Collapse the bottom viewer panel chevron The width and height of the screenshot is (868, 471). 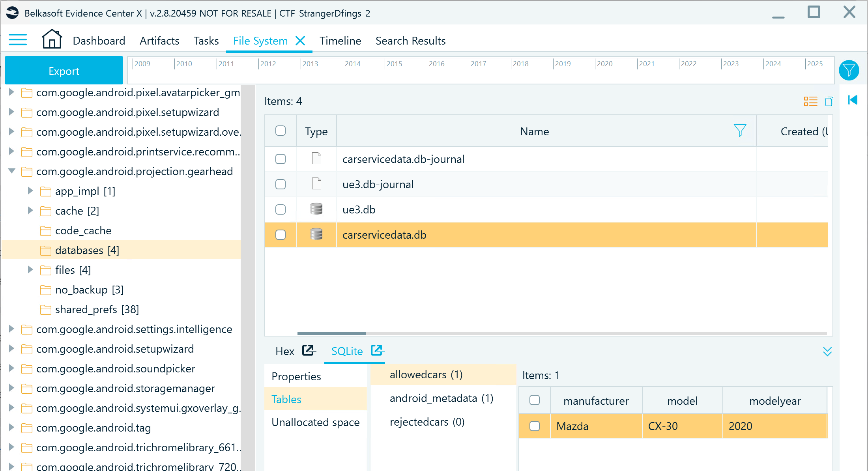(827, 351)
